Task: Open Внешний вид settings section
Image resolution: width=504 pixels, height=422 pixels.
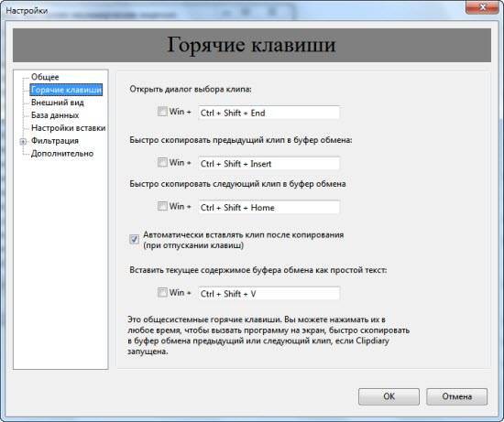Action: pyautogui.click(x=57, y=103)
